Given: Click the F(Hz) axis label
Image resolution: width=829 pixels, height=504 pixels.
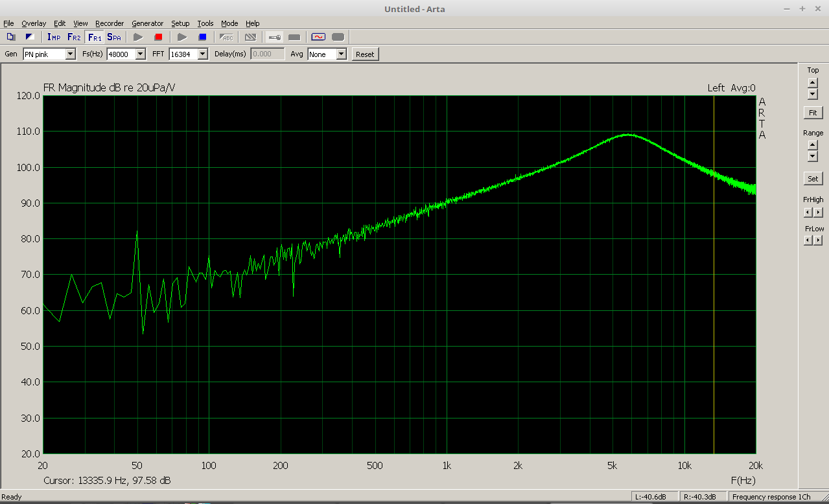Looking at the screenshot, I should (x=743, y=481).
